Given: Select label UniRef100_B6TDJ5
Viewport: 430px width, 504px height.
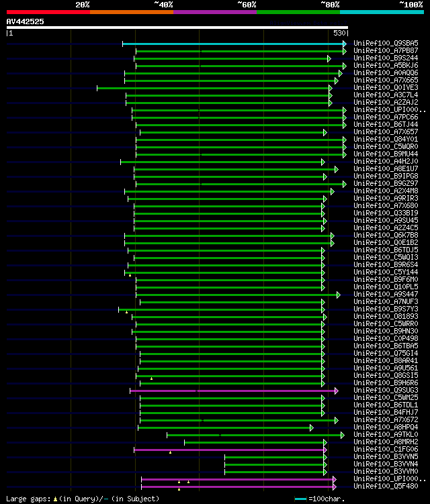Looking at the screenshot, I should (386, 250).
